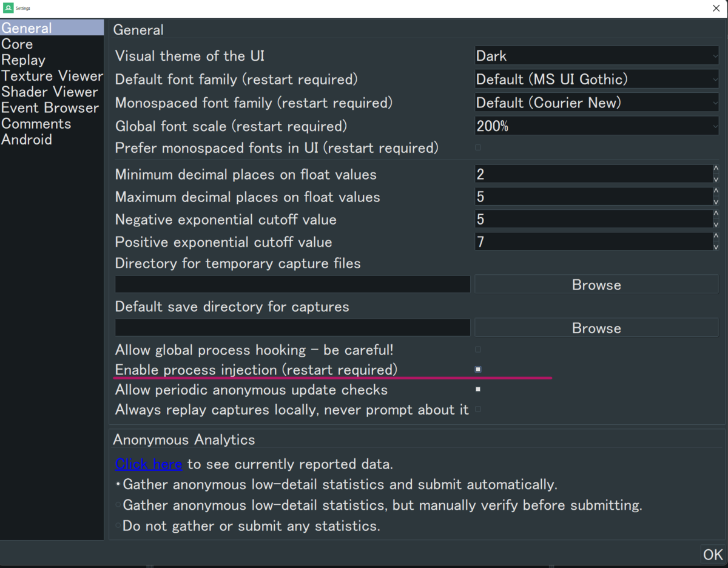Image resolution: width=728 pixels, height=568 pixels.
Task: Decrease maximum decimal places value
Action: tap(716, 202)
